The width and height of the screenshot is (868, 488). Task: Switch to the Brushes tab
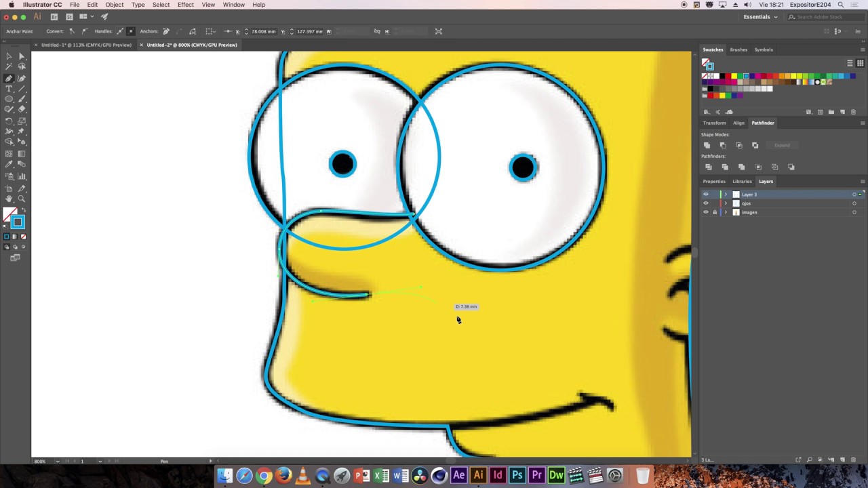[x=738, y=49]
